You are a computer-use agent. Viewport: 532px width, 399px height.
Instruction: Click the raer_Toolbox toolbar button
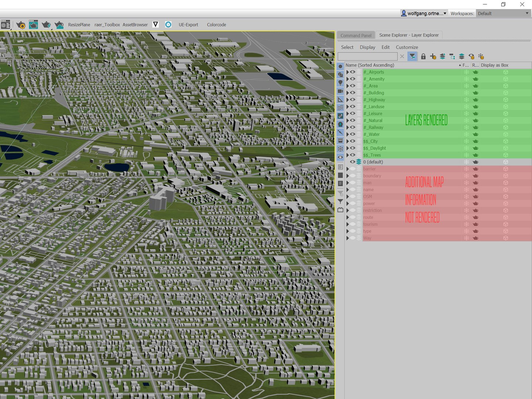coord(107,25)
